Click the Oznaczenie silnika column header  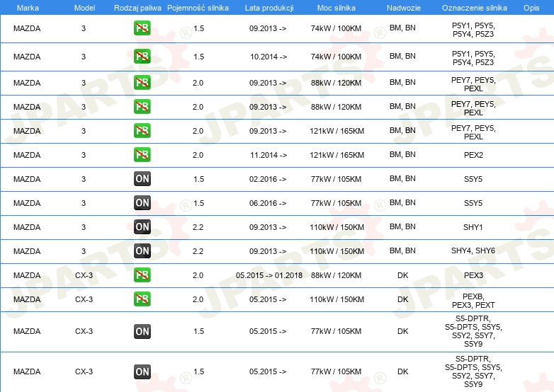[x=474, y=8]
